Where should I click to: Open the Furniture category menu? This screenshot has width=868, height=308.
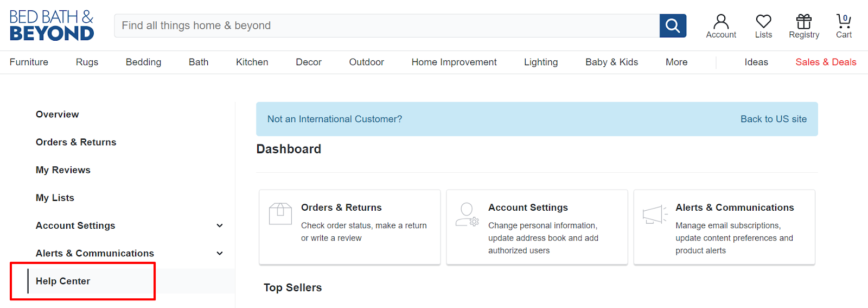point(29,62)
